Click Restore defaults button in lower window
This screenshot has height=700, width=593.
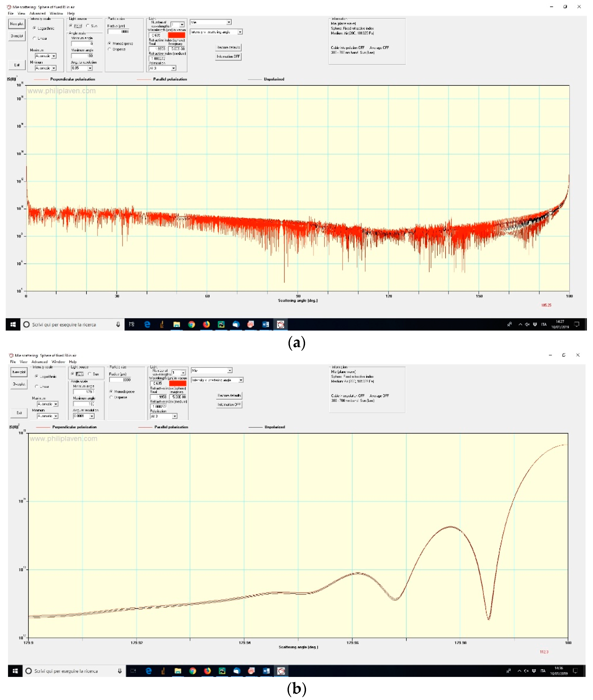pyautogui.click(x=229, y=395)
